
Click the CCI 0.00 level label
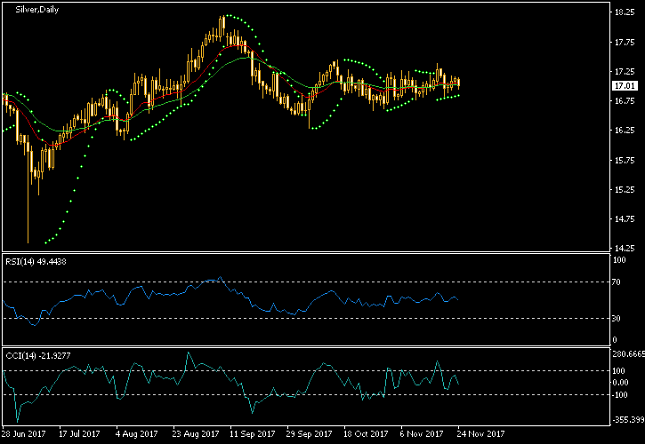click(620, 382)
